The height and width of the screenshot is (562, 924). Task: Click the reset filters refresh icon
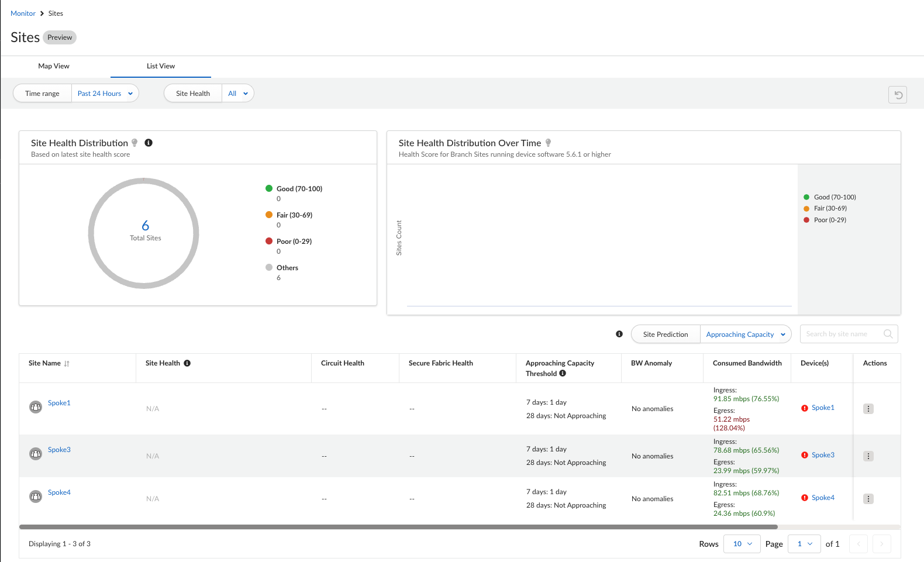tap(897, 95)
